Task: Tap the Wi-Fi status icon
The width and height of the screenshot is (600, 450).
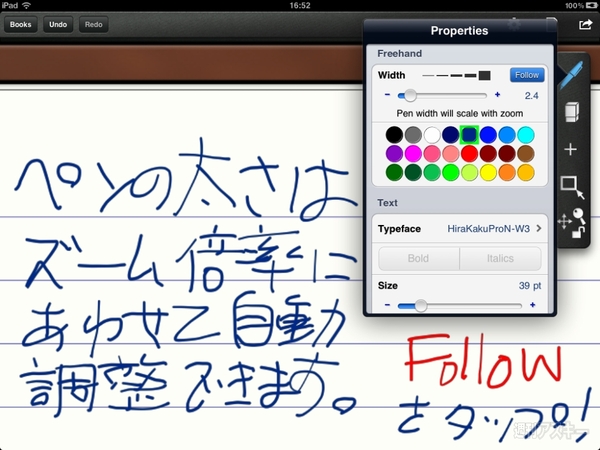Action: click(26, 5)
